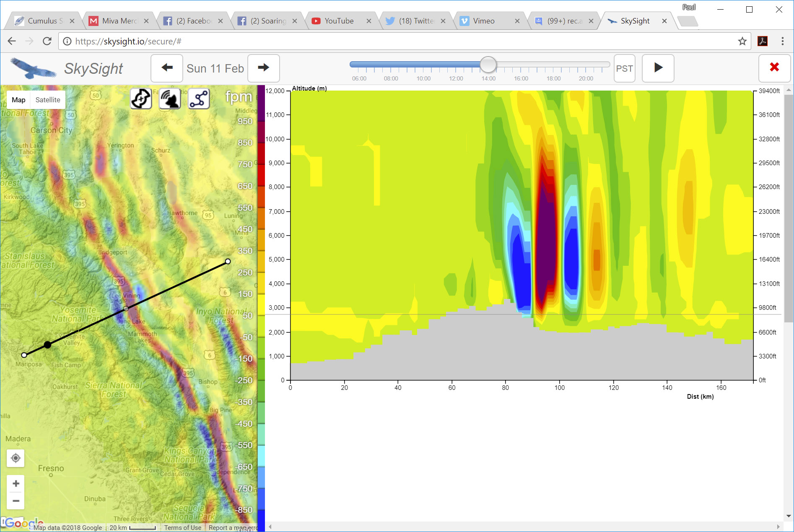Viewport: 794px width, 532px height.
Task: Open the (2) Soaring Facebook tab
Action: click(x=267, y=21)
